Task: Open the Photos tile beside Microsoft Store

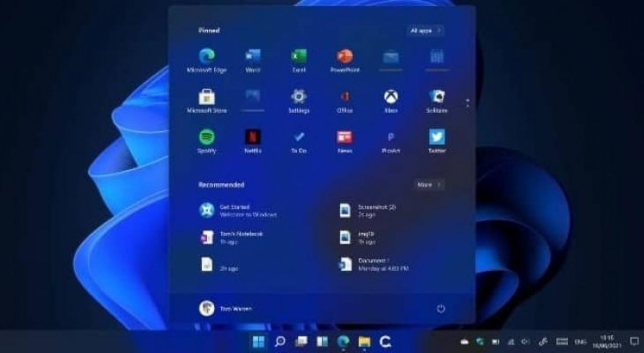Action: click(x=253, y=99)
